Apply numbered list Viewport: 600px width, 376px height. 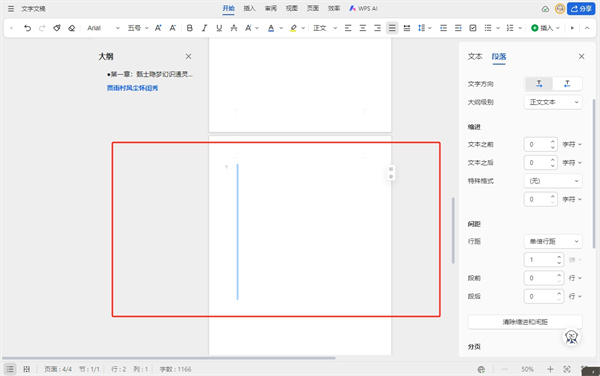point(510,28)
